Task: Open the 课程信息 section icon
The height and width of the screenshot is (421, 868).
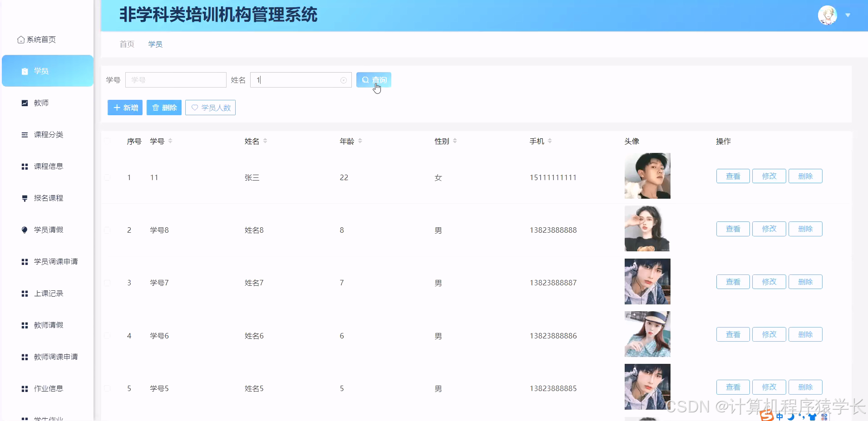Action: (24, 166)
